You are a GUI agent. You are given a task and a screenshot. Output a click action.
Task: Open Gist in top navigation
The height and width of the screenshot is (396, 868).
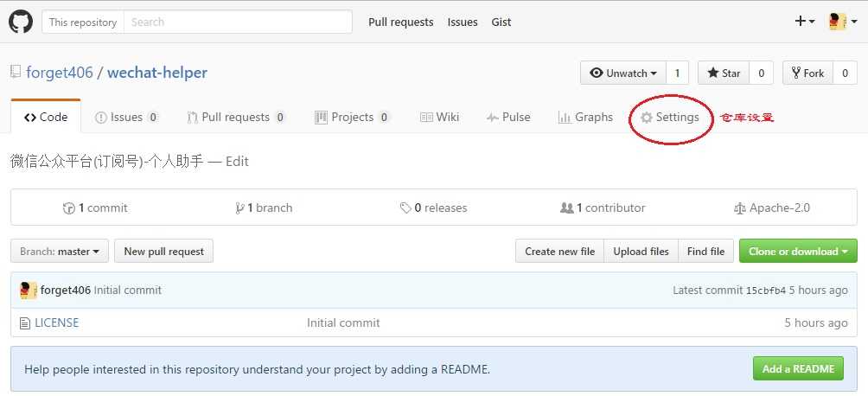(x=501, y=22)
